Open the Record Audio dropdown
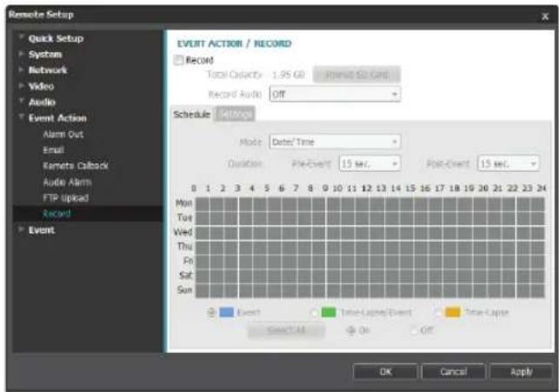This screenshot has height=392, width=559. click(335, 95)
